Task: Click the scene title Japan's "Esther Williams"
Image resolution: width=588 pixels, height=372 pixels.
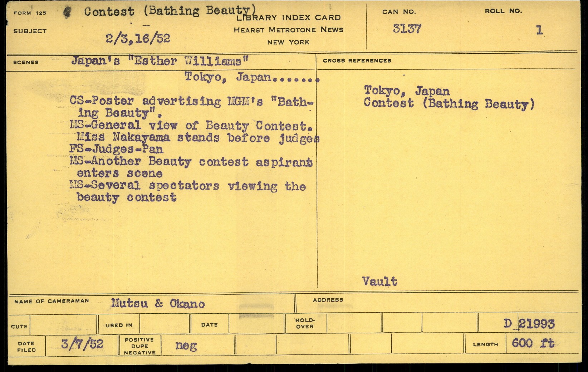Action: coord(160,61)
